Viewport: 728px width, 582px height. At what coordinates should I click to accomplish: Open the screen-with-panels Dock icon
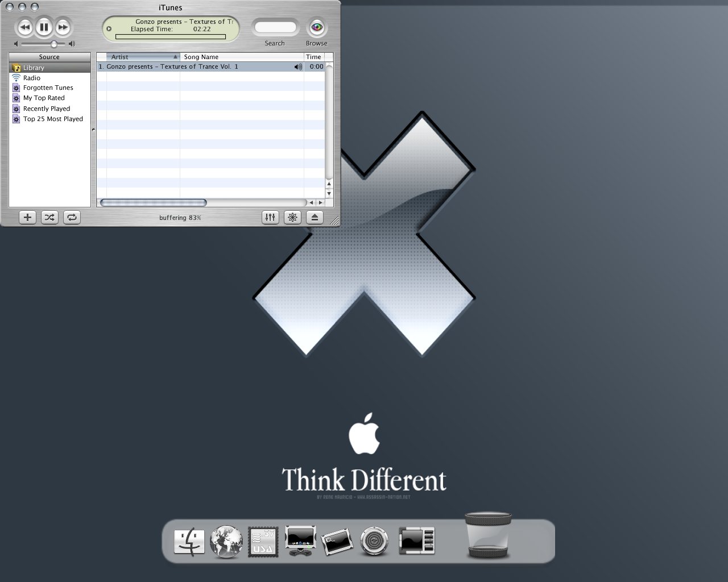(x=417, y=541)
